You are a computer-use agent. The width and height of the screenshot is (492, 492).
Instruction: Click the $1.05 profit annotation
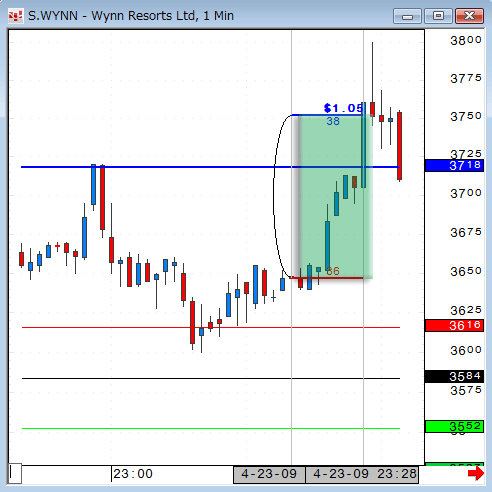point(343,108)
